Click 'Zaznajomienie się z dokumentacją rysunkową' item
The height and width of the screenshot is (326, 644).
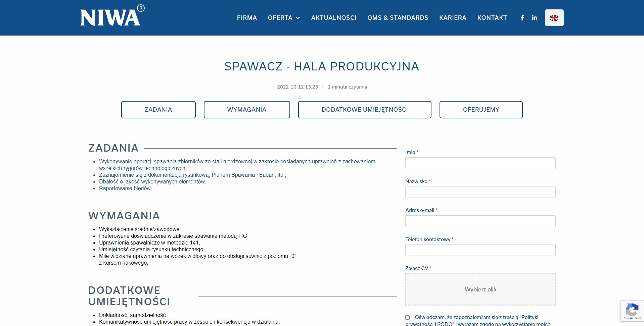click(192, 175)
